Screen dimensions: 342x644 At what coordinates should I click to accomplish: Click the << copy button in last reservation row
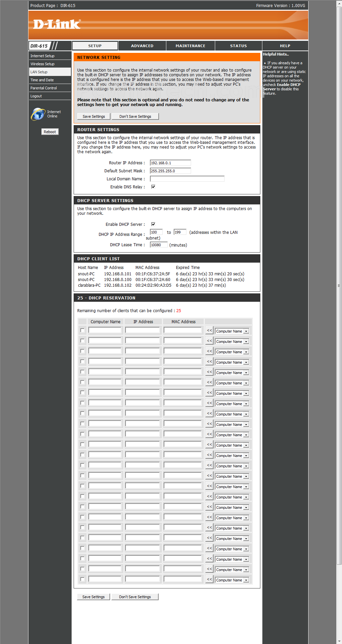[209, 579]
